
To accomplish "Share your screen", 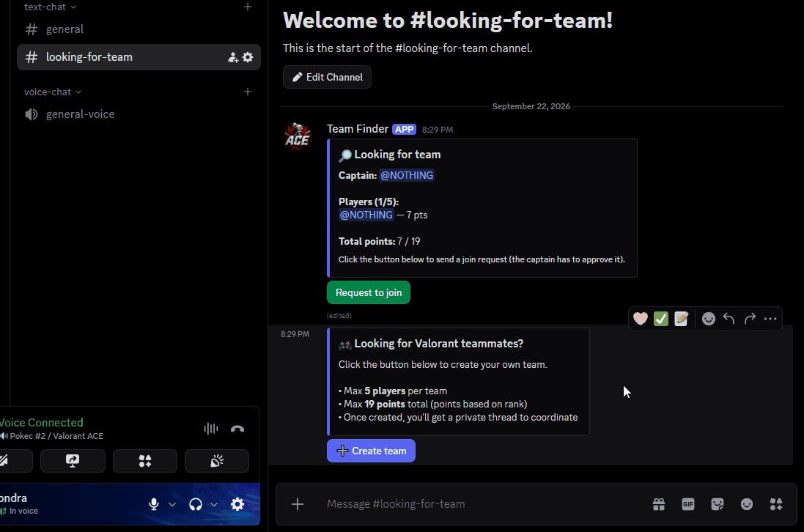I will click(73, 461).
